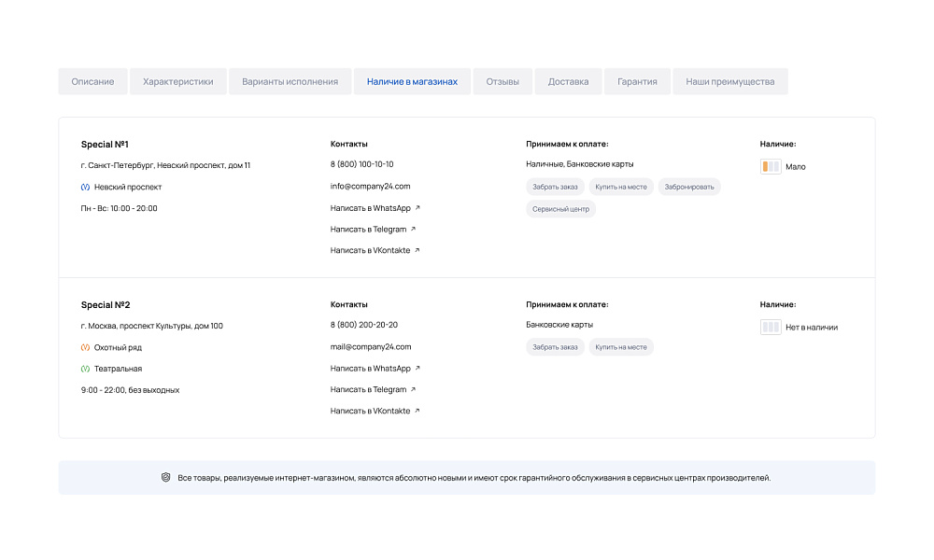
Task: Click the arrow icon next to Telegram for Special №2
Action: (413, 389)
